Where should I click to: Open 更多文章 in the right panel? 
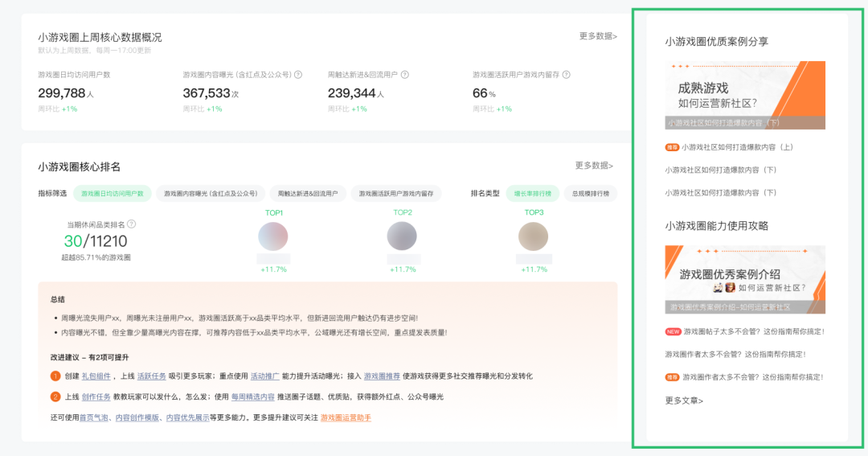pyautogui.click(x=684, y=401)
